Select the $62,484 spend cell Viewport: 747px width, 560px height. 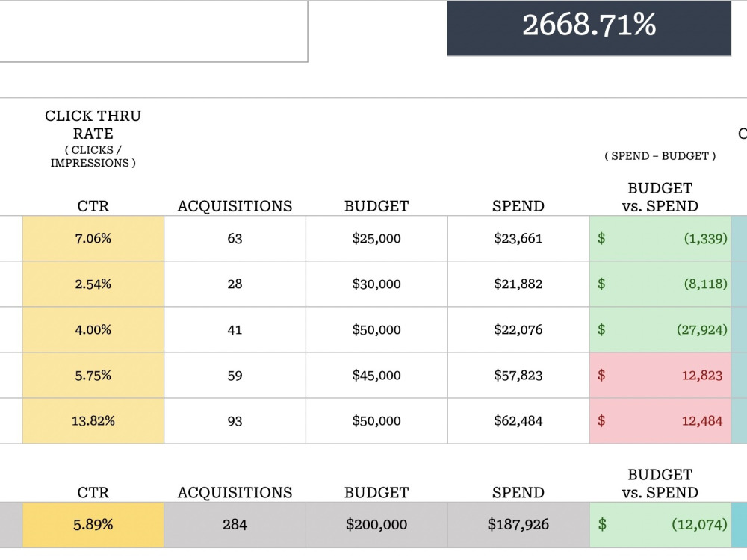coord(518,421)
